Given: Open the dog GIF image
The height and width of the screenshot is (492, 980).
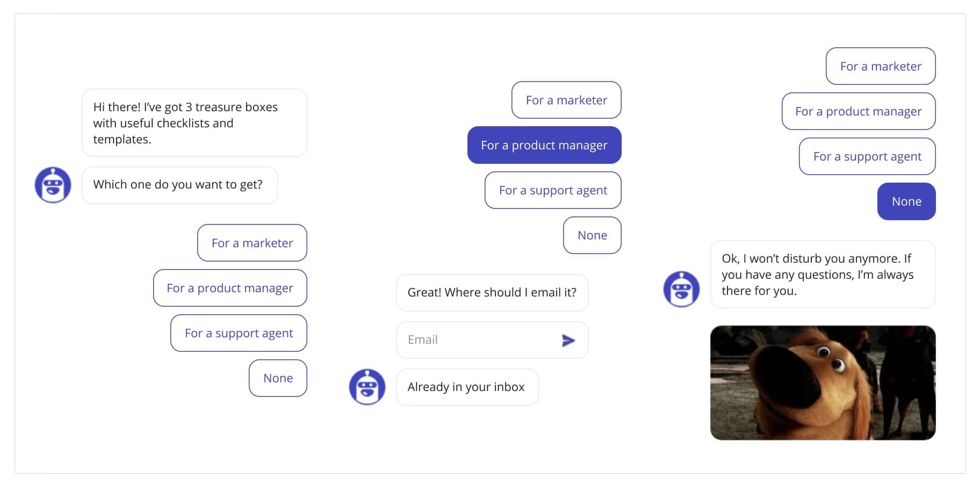Looking at the screenshot, I should pyautogui.click(x=823, y=382).
